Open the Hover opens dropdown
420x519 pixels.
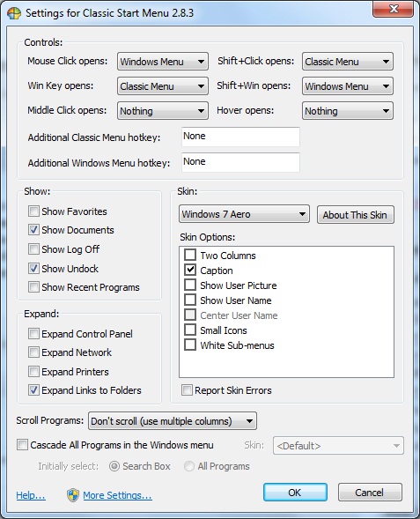click(x=348, y=110)
